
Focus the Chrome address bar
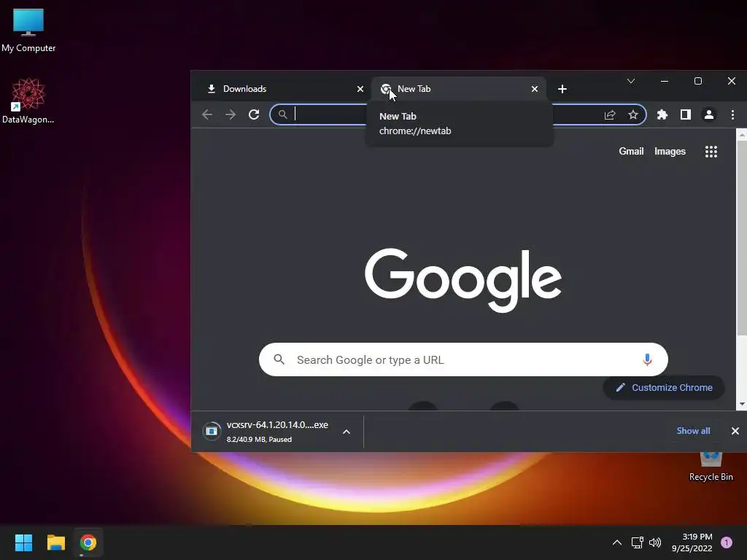click(457, 114)
